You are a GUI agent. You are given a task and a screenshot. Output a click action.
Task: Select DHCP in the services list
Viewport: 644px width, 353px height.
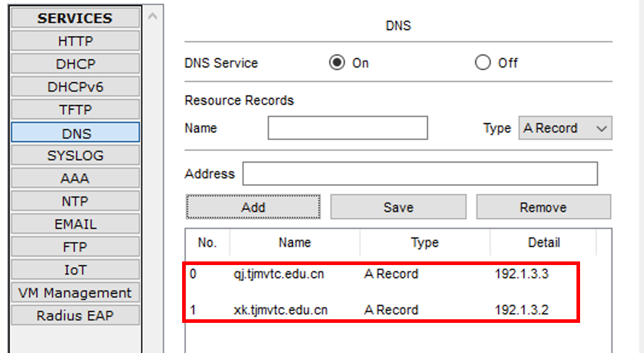coord(75,64)
